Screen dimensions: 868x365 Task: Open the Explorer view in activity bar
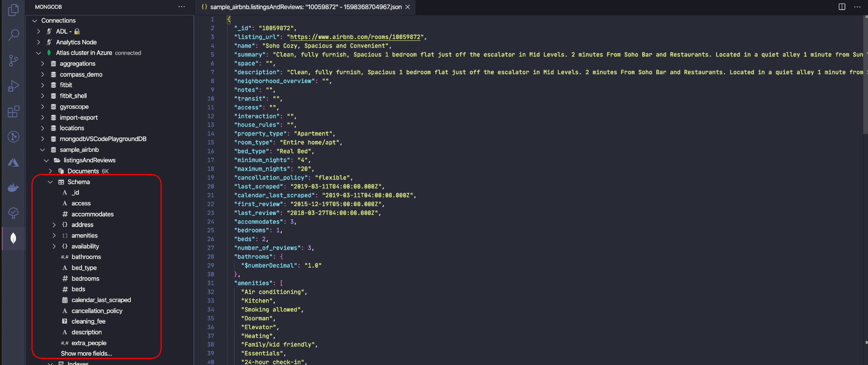(x=13, y=10)
